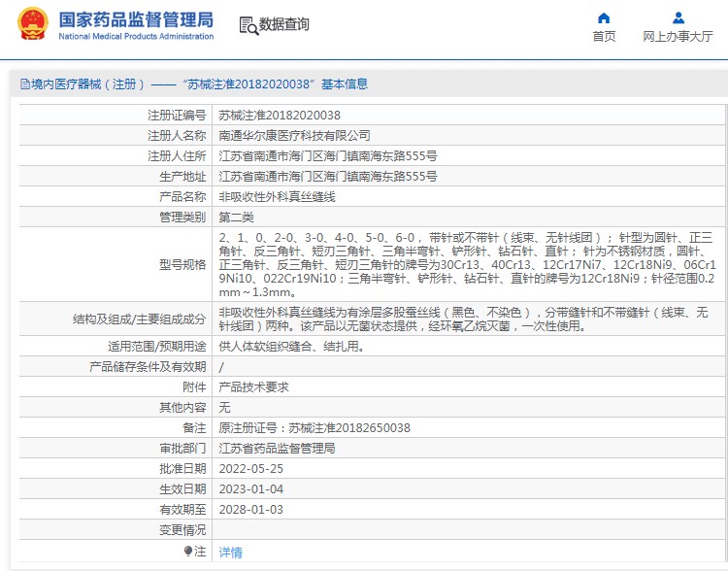This screenshot has height=571, width=728.
Task: Click product name 非吸收性外科真丝缝线
Action: (277, 197)
